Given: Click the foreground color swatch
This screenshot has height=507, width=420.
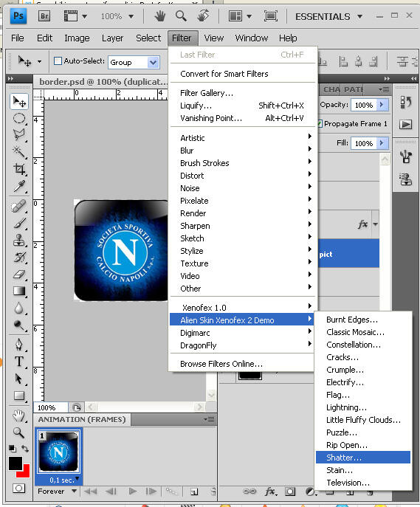Looking at the screenshot, I should coord(15,463).
